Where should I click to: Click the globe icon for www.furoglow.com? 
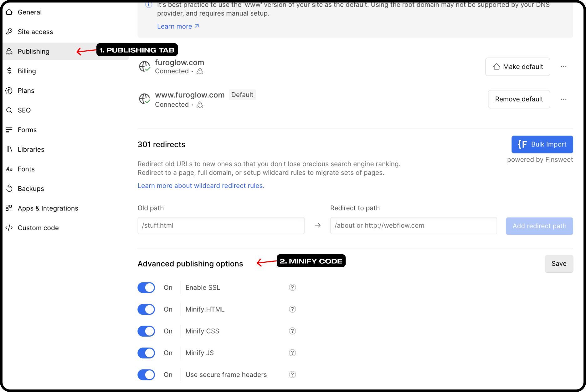click(x=145, y=99)
